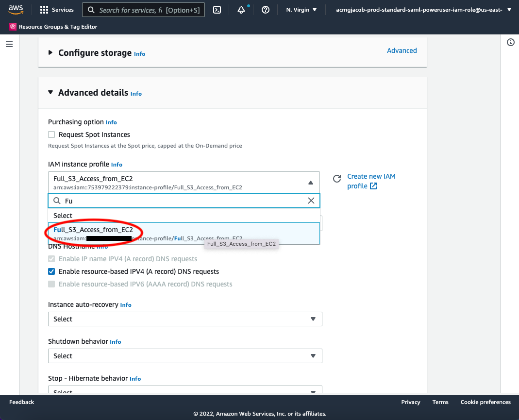This screenshot has height=420, width=519.
Task: Open Stop - Hibernate behavior dropdown
Action: pyautogui.click(x=185, y=389)
